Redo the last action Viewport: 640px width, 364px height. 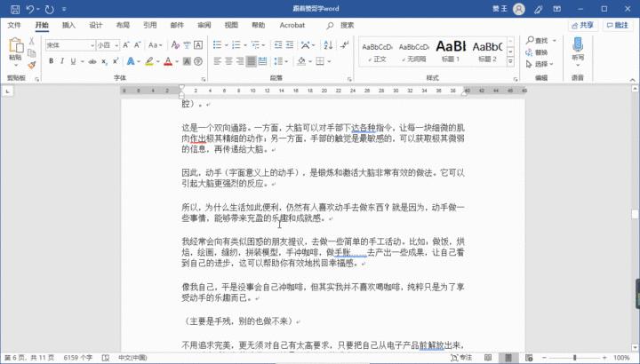(50, 9)
